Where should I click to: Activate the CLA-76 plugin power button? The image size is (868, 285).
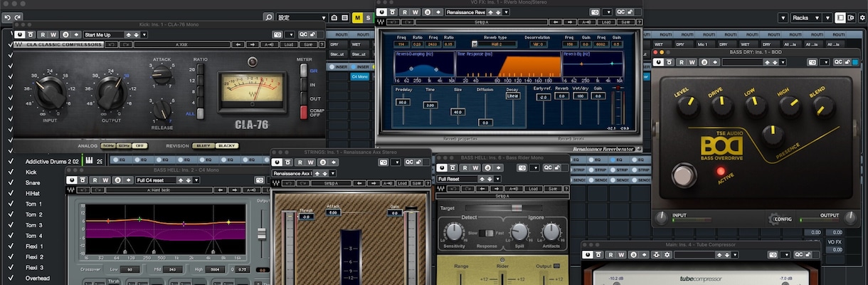[x=19, y=34]
